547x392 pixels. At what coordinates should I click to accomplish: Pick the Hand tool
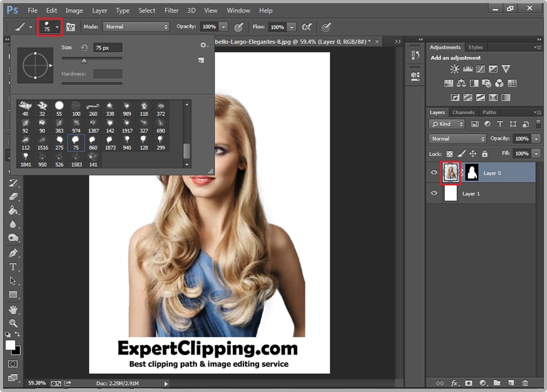(13, 309)
